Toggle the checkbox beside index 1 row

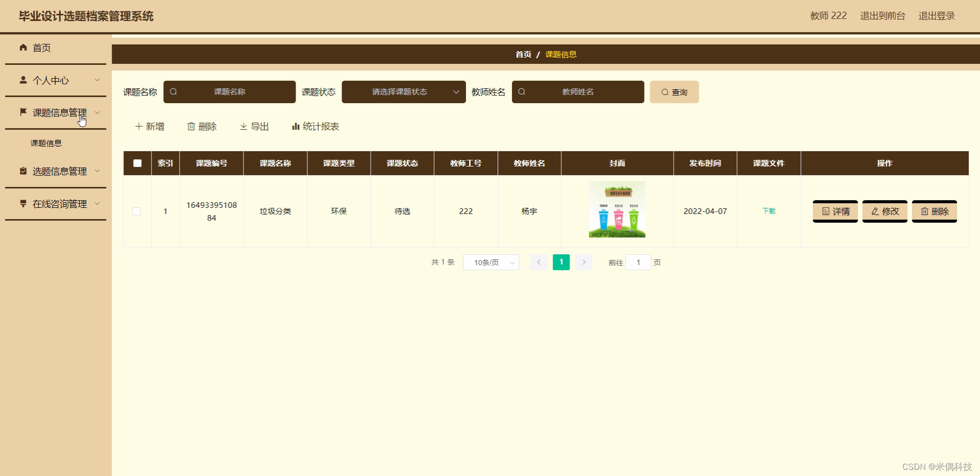[137, 211]
